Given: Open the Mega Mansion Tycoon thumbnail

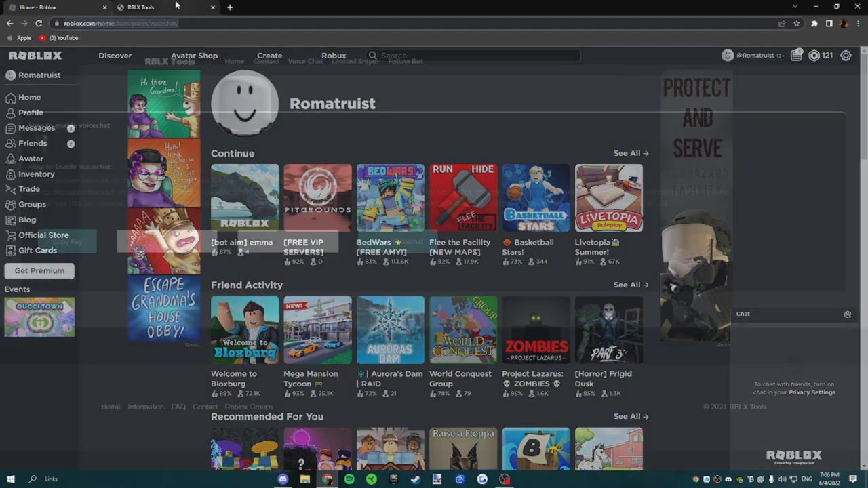Looking at the screenshot, I should click(317, 329).
